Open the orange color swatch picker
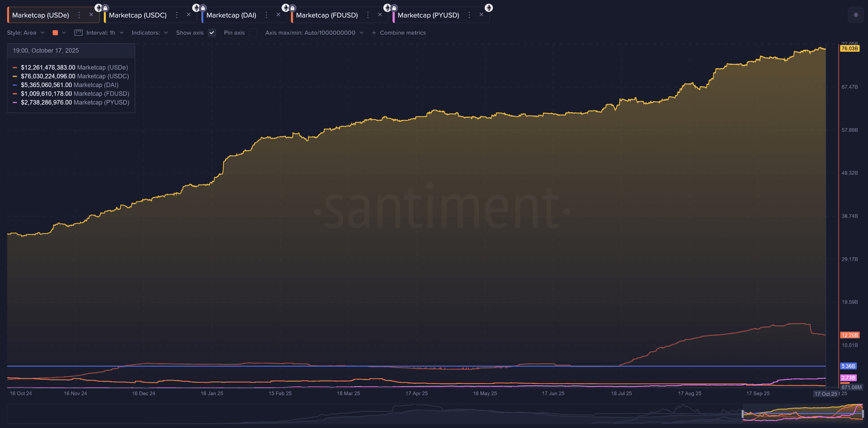The height and width of the screenshot is (428, 868). tap(59, 33)
